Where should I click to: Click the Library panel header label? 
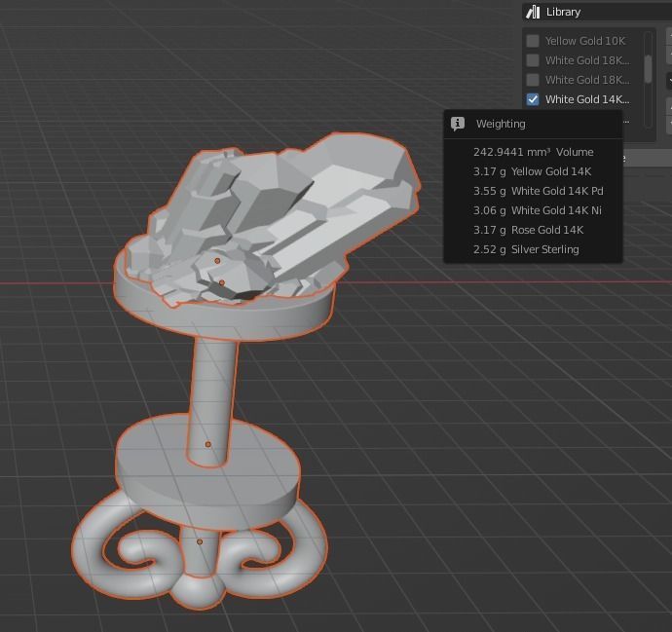click(x=563, y=12)
